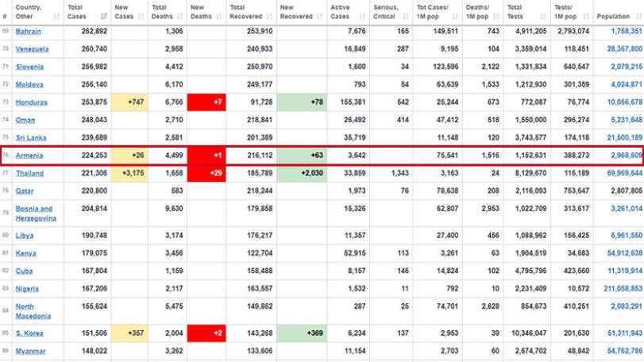Select Qatar total deaths value 583
The height and width of the screenshot is (362, 644).
(x=176, y=191)
